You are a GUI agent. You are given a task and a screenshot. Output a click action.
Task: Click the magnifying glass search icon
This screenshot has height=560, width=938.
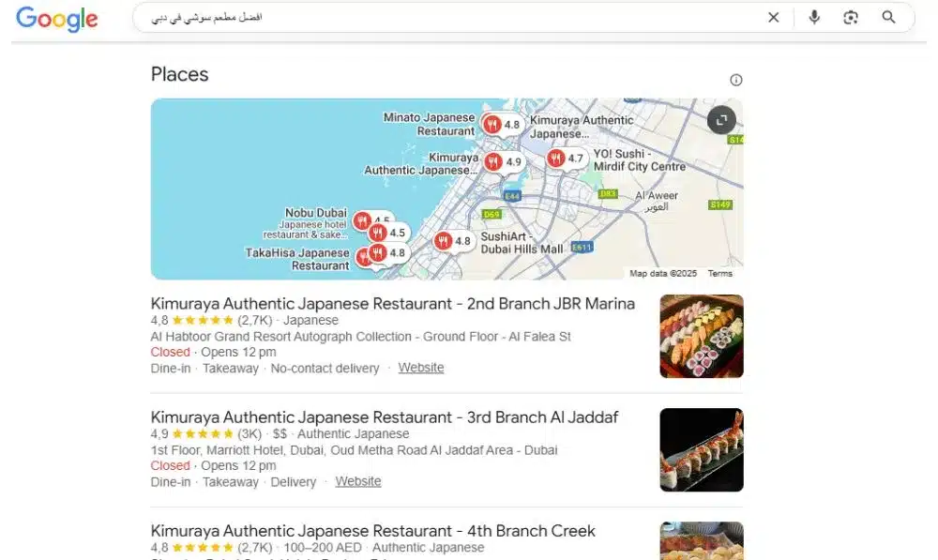(888, 17)
